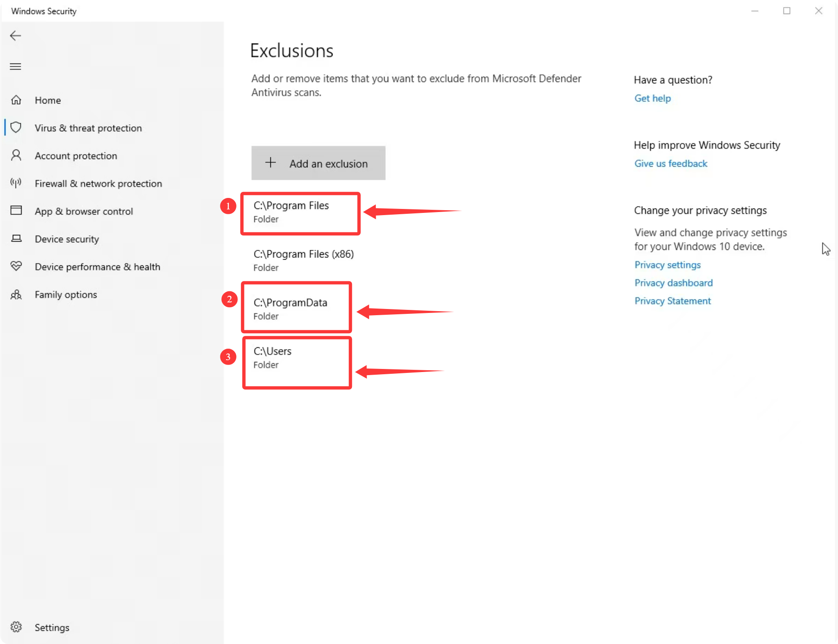The width and height of the screenshot is (838, 644).
Task: Open the Get help link
Action: click(652, 98)
